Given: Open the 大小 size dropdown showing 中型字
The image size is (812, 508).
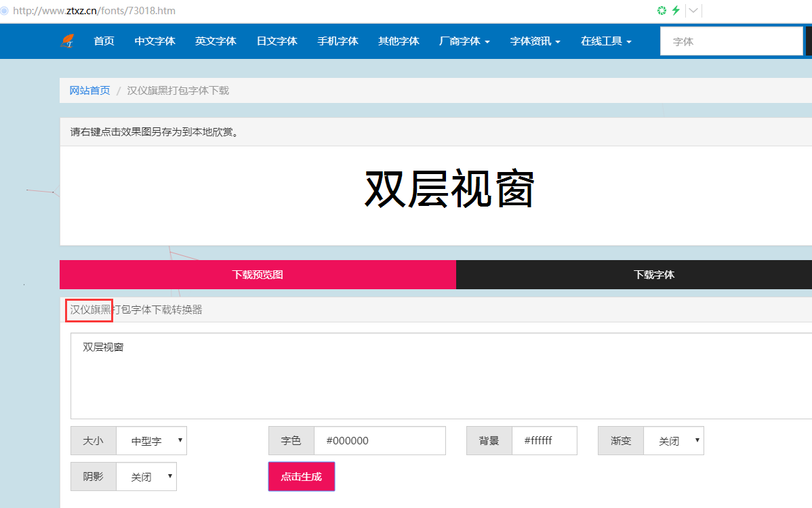Looking at the screenshot, I should point(152,440).
